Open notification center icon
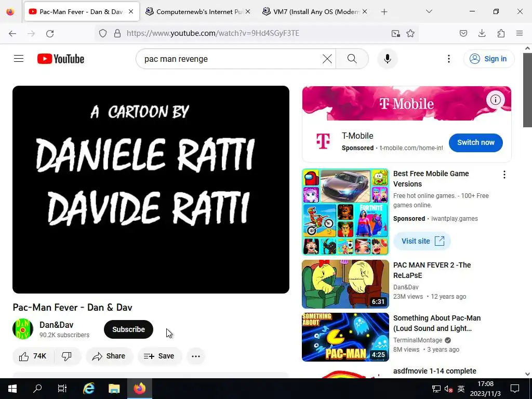Viewport: 532px width, 399px height. pyautogui.click(x=515, y=389)
